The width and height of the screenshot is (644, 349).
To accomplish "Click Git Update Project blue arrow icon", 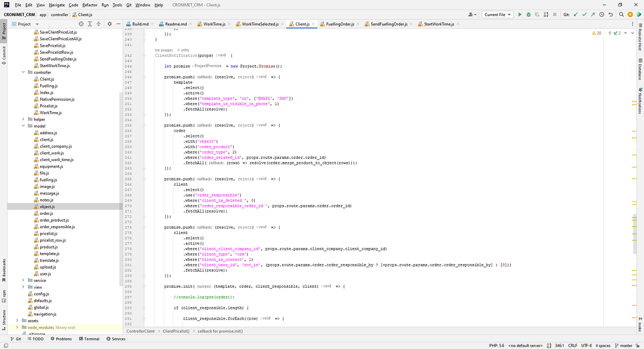I will tap(576, 14).
